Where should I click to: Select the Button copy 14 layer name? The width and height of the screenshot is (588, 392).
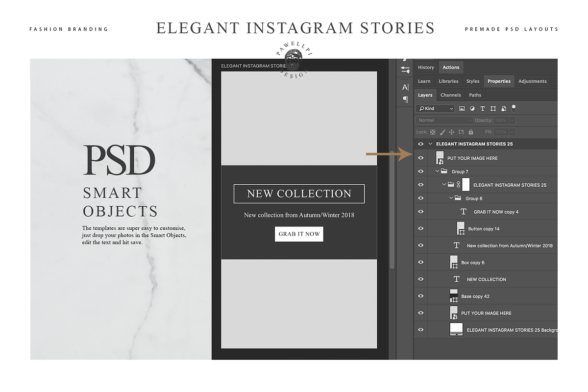point(484,229)
